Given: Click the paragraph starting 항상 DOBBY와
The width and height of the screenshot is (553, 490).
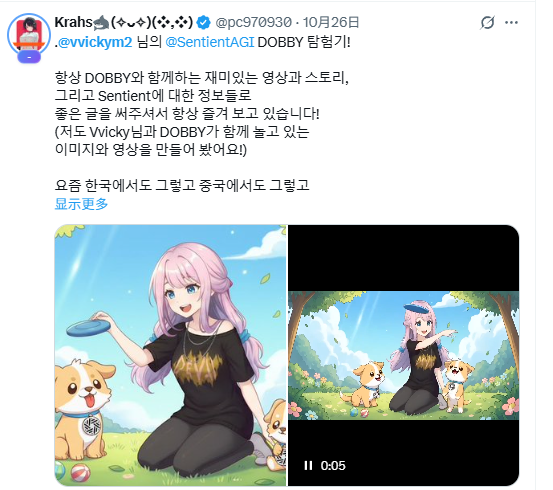Looking at the screenshot, I should click(202, 114).
